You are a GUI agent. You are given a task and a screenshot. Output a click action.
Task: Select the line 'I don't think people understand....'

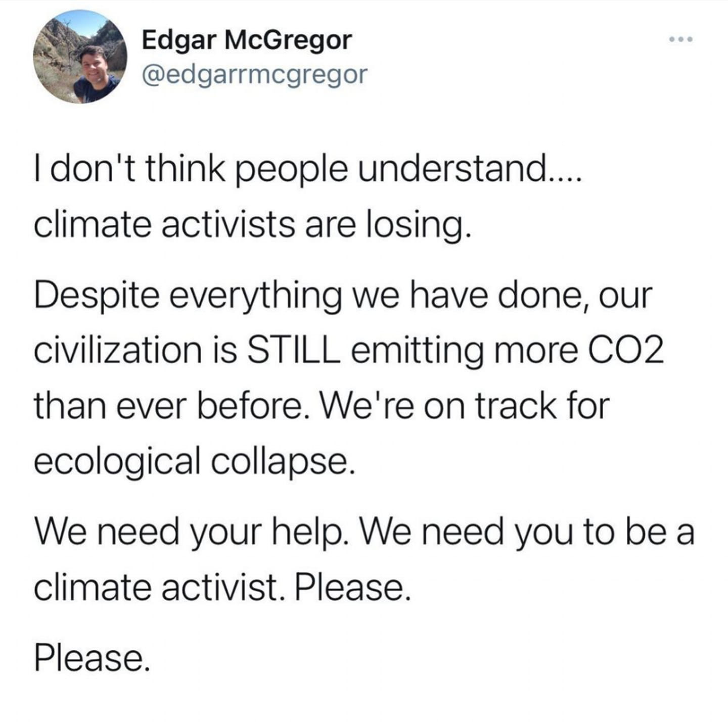point(308,171)
